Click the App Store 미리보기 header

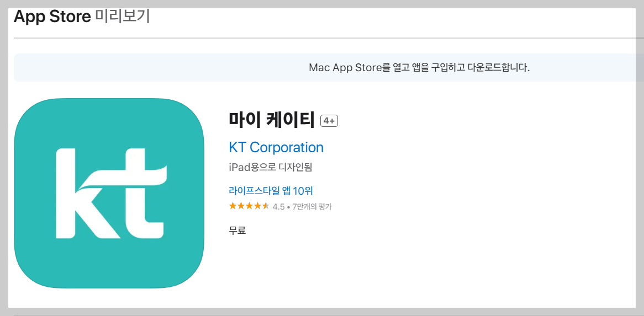(82, 17)
